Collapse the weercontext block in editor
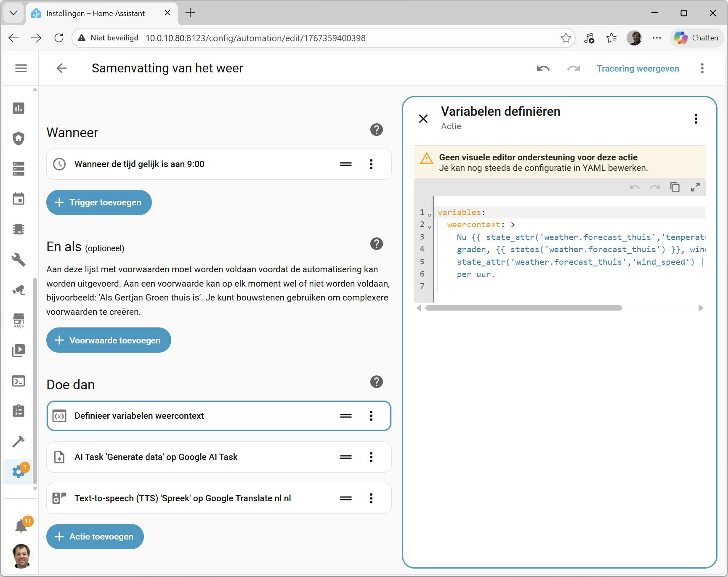 click(x=430, y=227)
